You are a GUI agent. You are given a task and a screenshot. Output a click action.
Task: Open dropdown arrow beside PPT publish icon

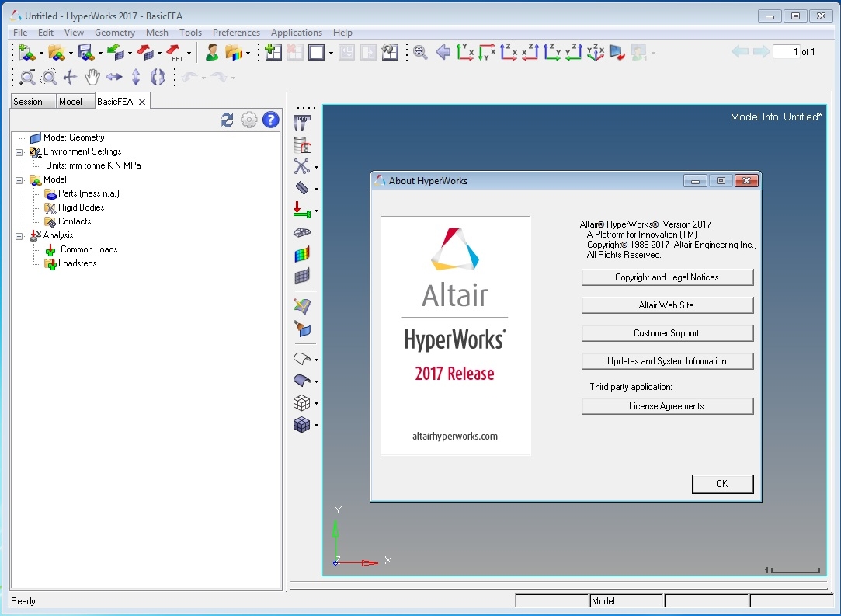189,53
